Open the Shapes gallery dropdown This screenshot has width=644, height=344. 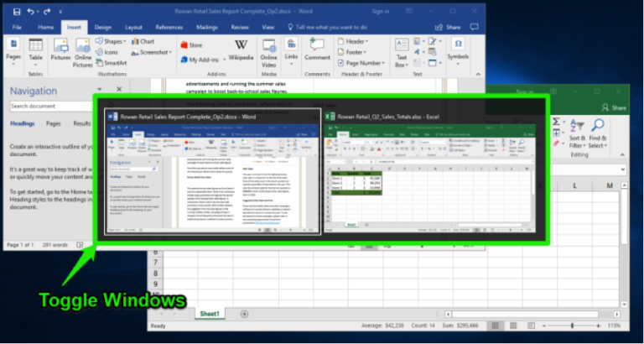tap(111, 41)
